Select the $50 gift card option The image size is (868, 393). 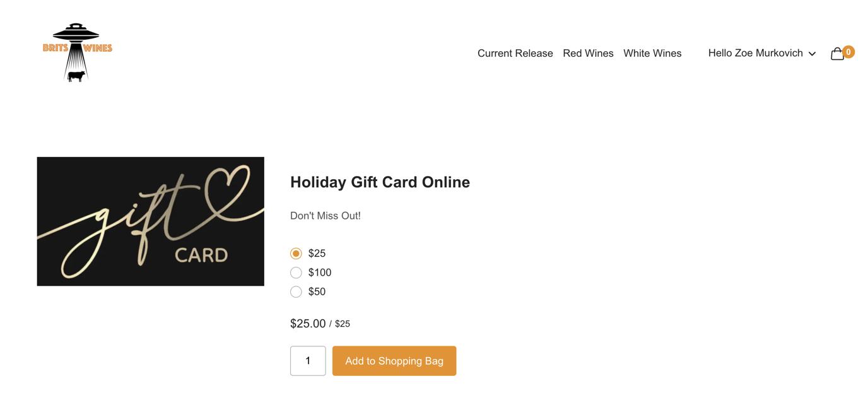point(296,291)
